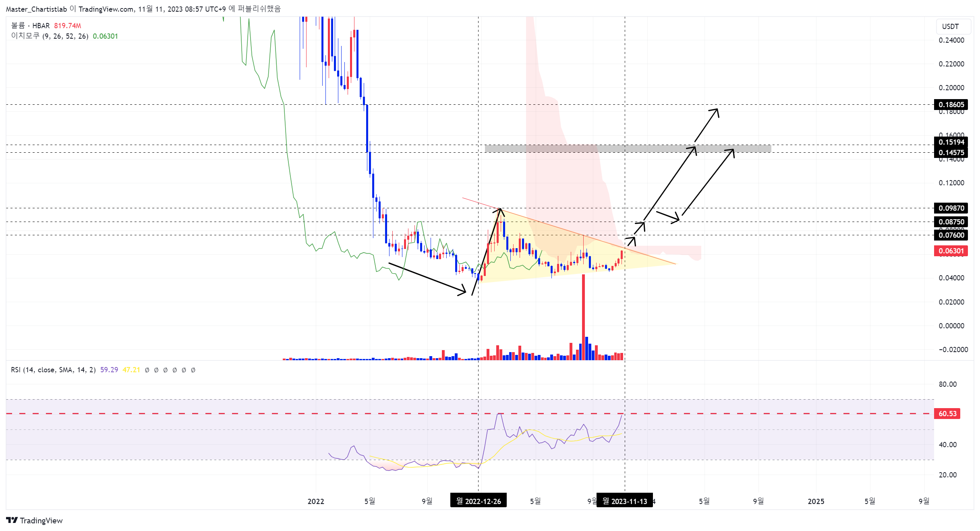Screen dimensions: 980x531
Task: Click the 0.08750 price label
Action: pos(951,222)
